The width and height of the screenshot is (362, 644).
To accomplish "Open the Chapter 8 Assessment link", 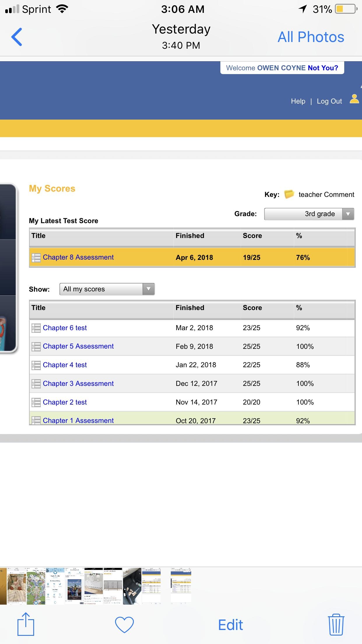I will 78,257.
